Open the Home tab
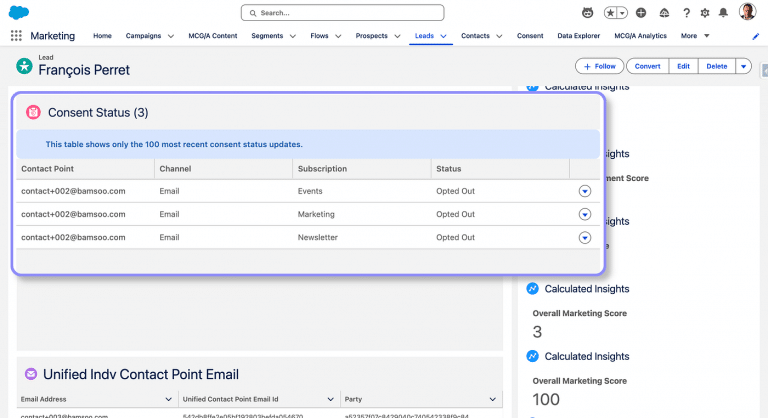 102,36
